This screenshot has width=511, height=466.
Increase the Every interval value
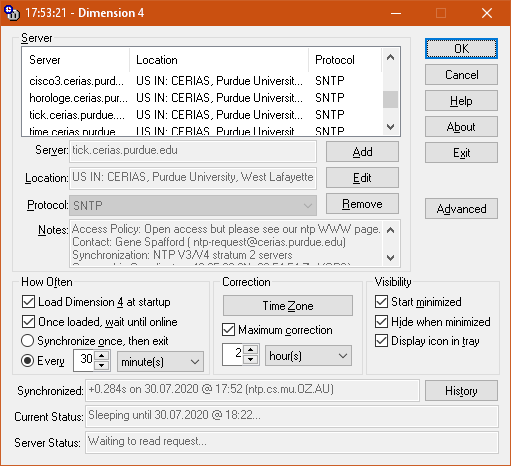click(102, 355)
